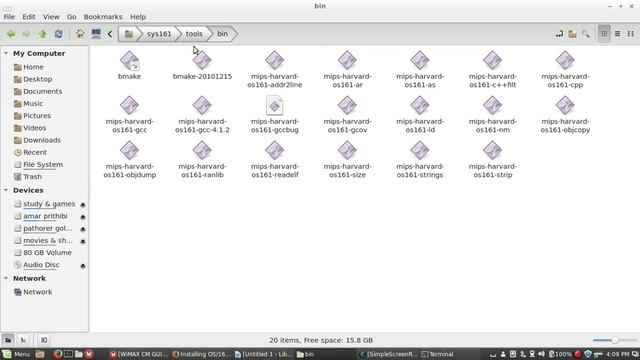
Task: Select mips-harvard-os161-nm file
Action: pyautogui.click(x=492, y=106)
